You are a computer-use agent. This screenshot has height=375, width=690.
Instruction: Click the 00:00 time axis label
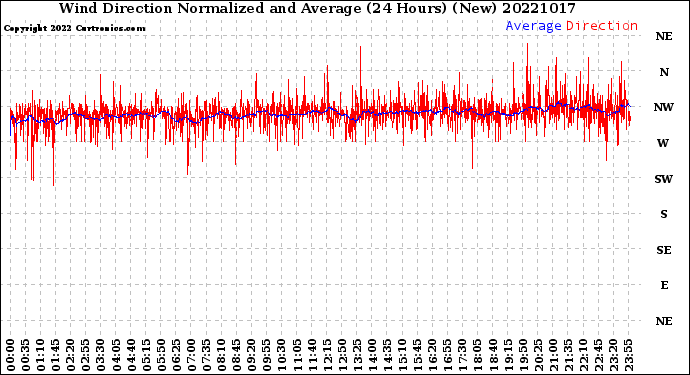[x=11, y=355]
